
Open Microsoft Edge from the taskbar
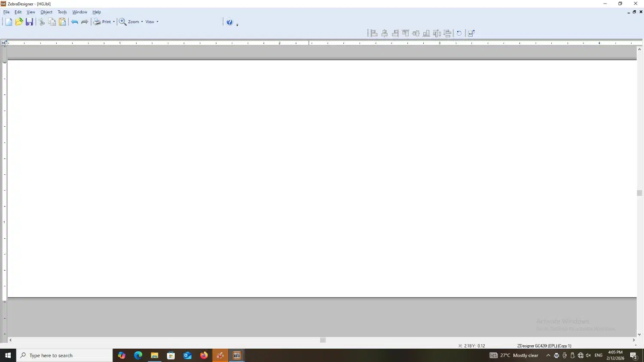(x=138, y=356)
